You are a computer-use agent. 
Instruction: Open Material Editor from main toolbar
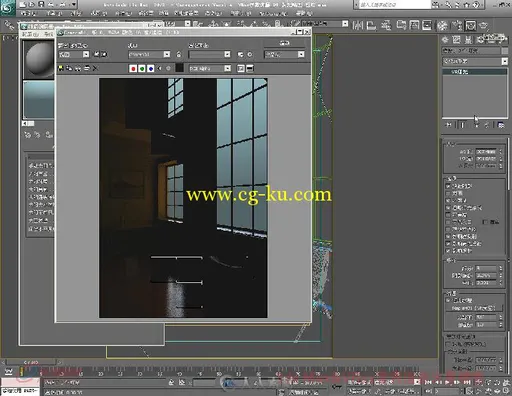click(x=442, y=25)
